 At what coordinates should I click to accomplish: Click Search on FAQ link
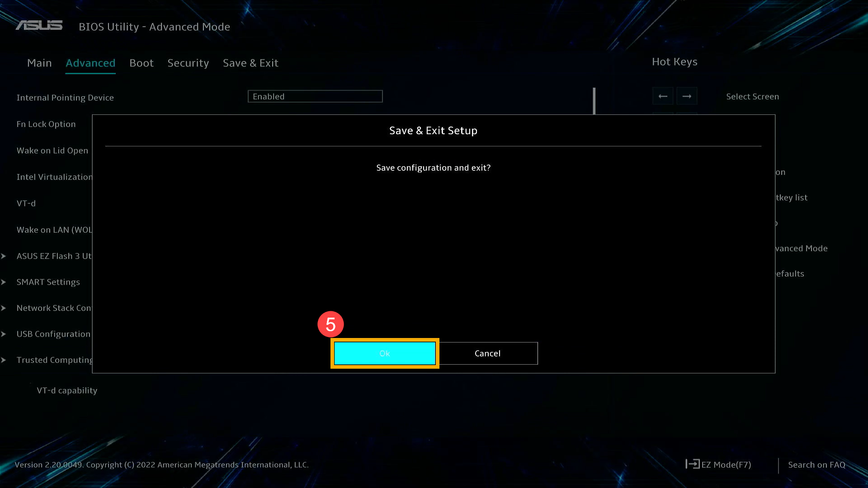pyautogui.click(x=817, y=465)
